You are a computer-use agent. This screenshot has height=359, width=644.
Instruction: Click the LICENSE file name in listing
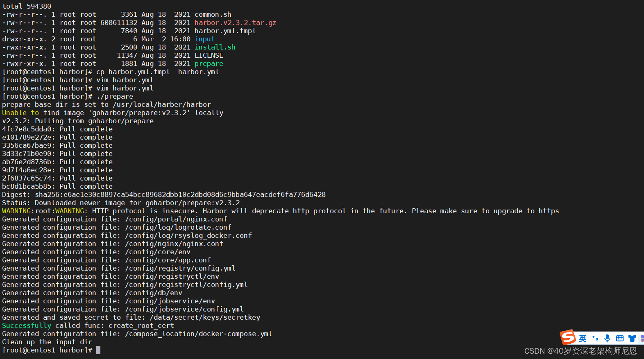209,55
